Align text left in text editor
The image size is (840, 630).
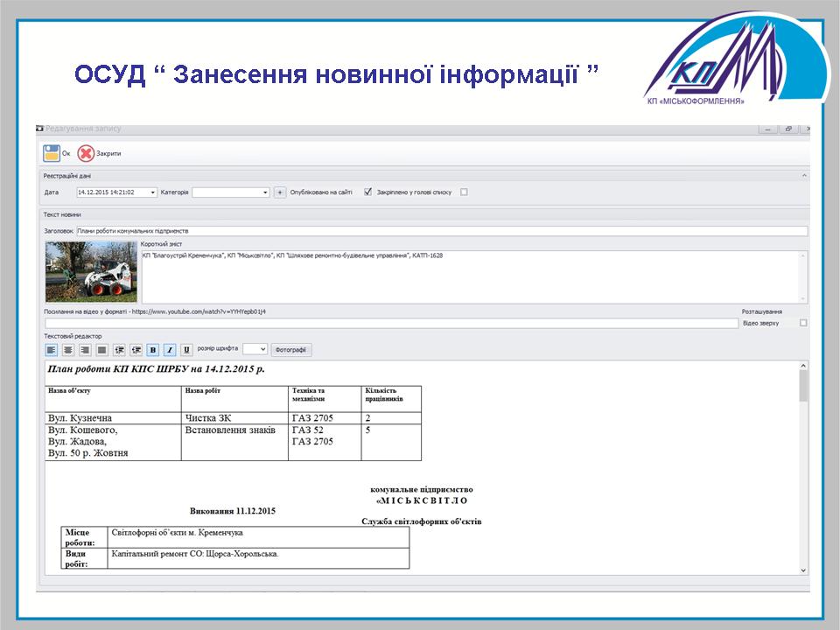coord(52,350)
